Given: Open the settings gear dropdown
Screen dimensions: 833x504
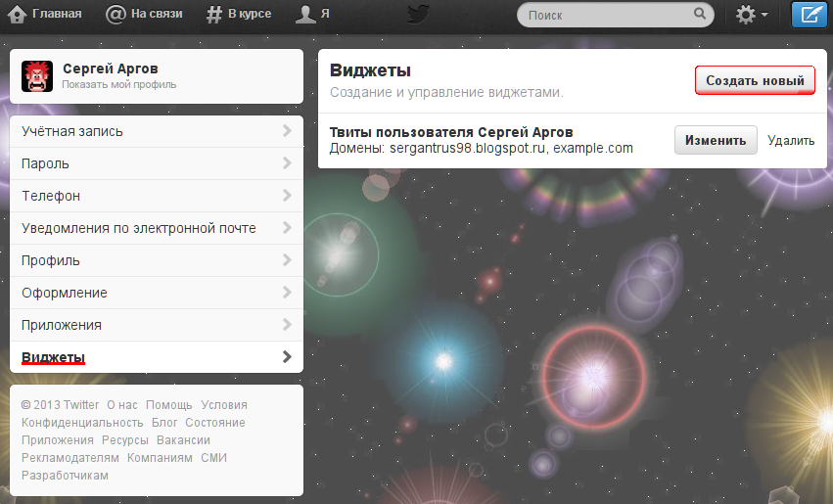Looking at the screenshot, I should (x=751, y=15).
